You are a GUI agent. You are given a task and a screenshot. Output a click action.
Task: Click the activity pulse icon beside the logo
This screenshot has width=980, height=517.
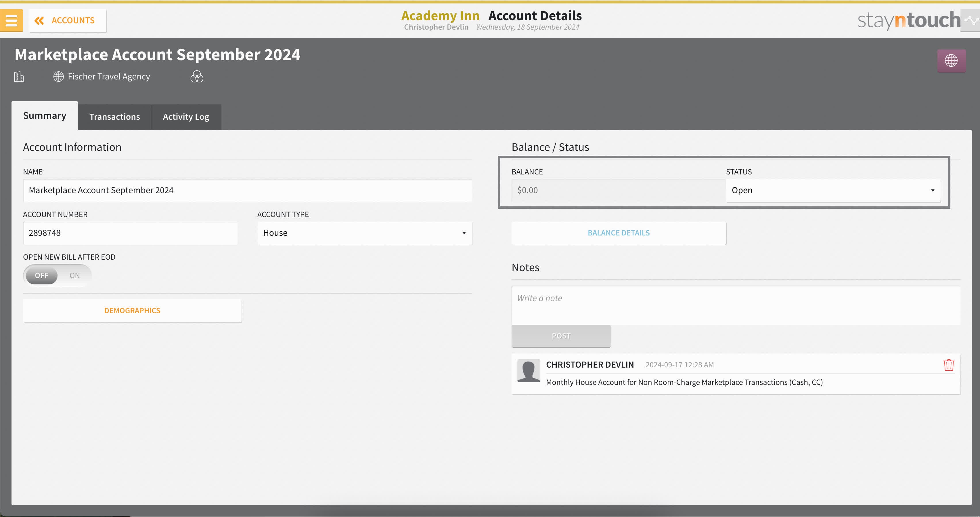click(972, 20)
